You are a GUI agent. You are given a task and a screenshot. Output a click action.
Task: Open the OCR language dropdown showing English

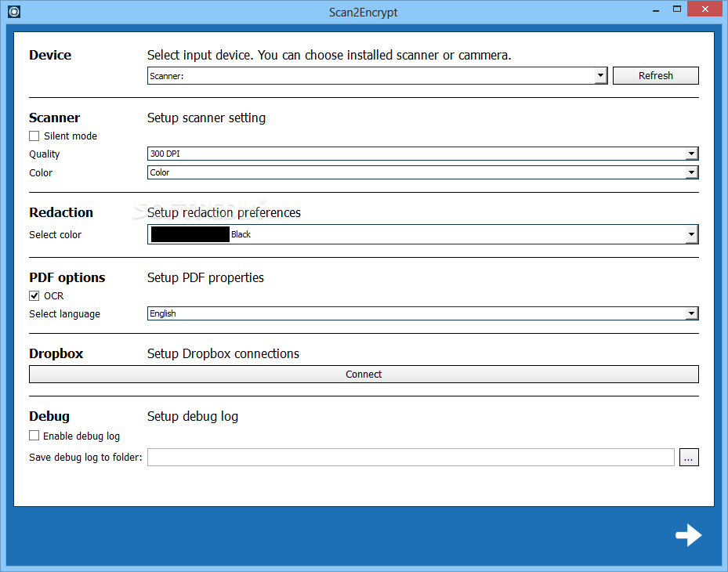pyautogui.click(x=423, y=313)
